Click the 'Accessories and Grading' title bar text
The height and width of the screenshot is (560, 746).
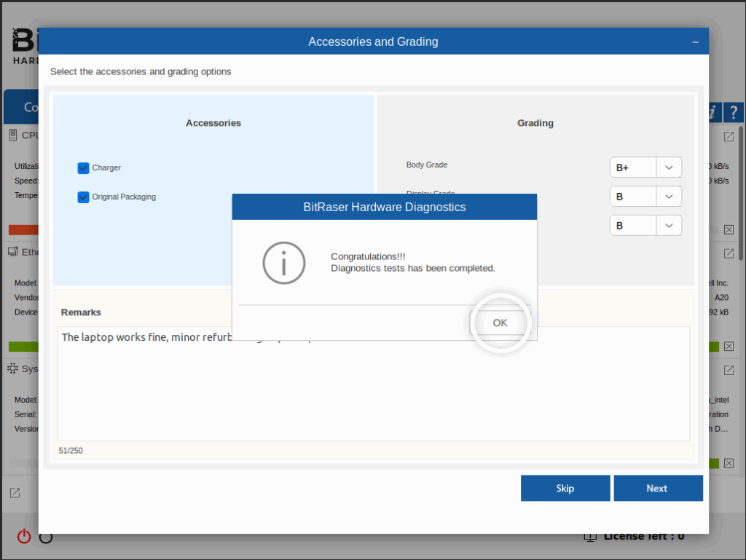click(x=373, y=42)
